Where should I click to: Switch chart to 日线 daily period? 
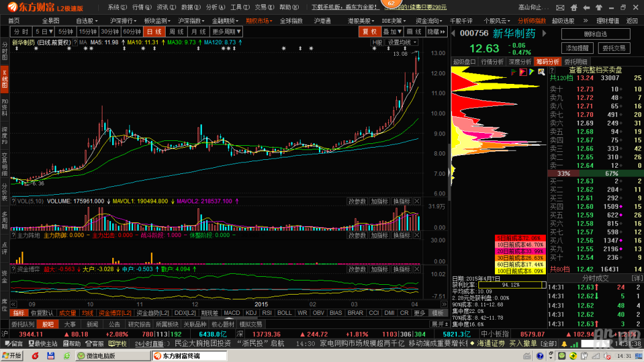tap(154, 32)
